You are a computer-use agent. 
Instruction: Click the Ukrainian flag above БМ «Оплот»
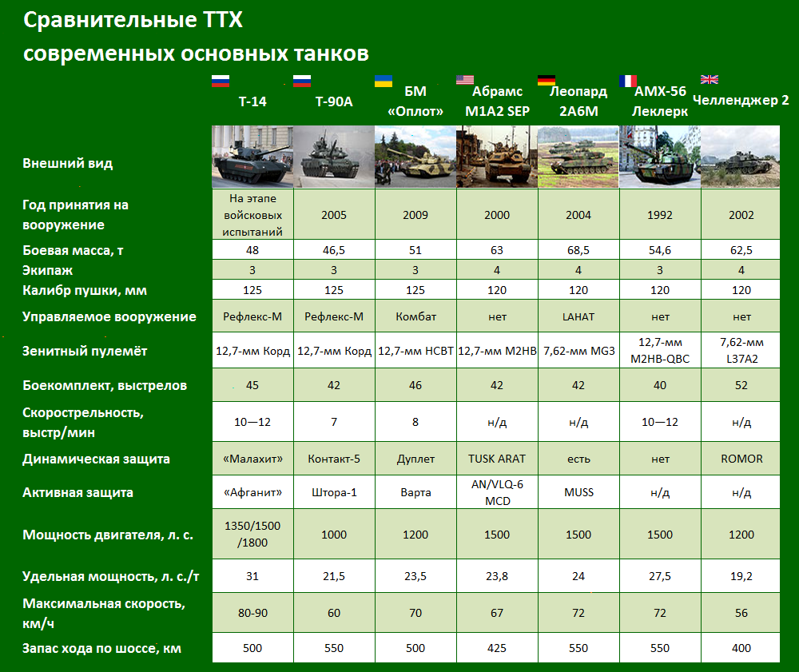pyautogui.click(x=384, y=81)
